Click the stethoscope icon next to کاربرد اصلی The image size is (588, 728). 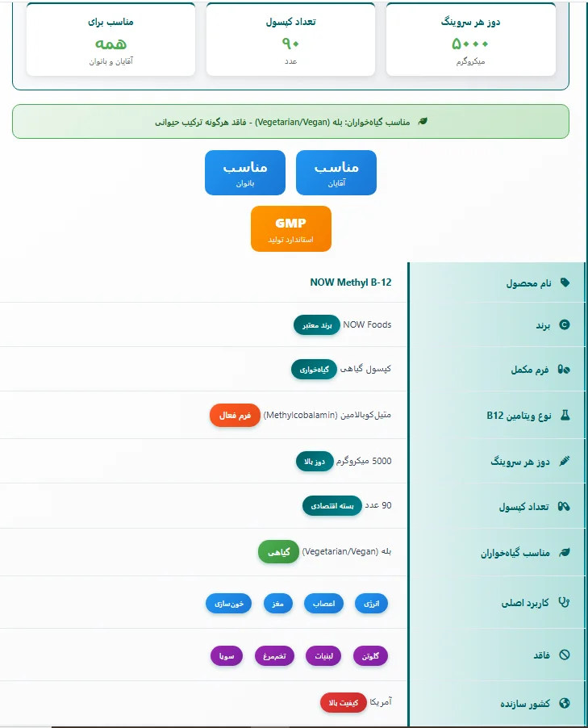565,603
